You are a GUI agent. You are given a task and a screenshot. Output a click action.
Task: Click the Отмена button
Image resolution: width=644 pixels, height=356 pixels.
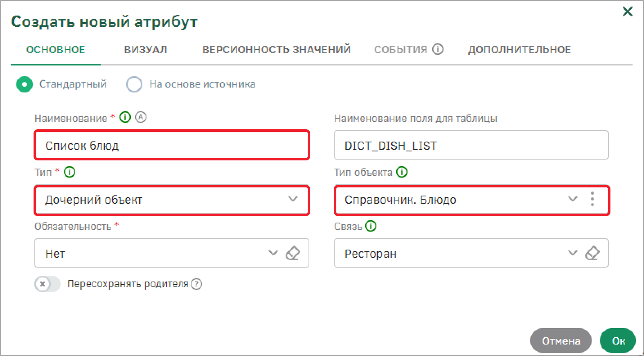tap(561, 340)
